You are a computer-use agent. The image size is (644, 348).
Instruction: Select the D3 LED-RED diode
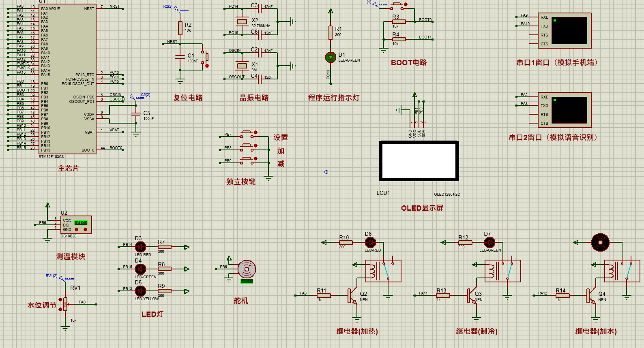(x=140, y=247)
